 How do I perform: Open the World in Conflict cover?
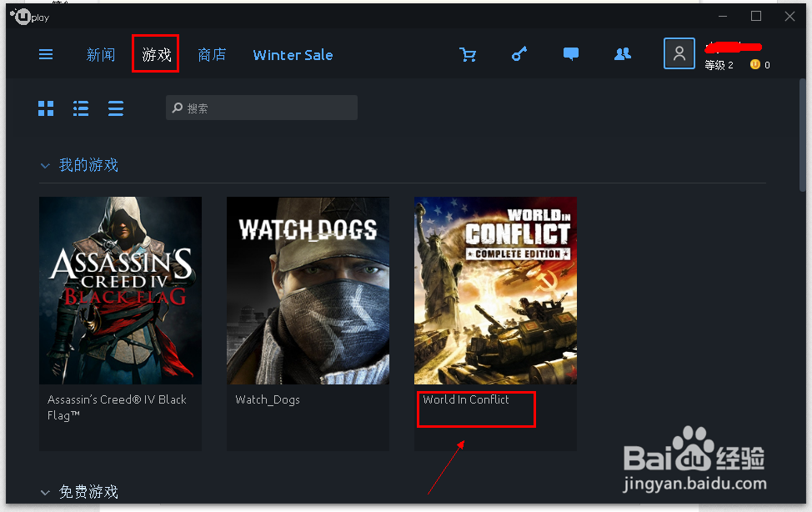tap(495, 290)
